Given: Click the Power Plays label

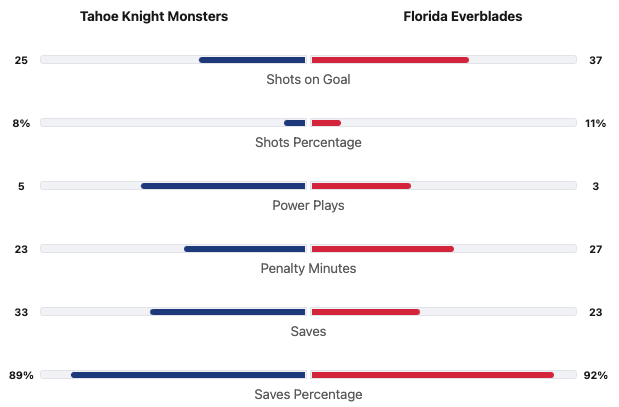Looking at the screenshot, I should pyautogui.click(x=308, y=205).
